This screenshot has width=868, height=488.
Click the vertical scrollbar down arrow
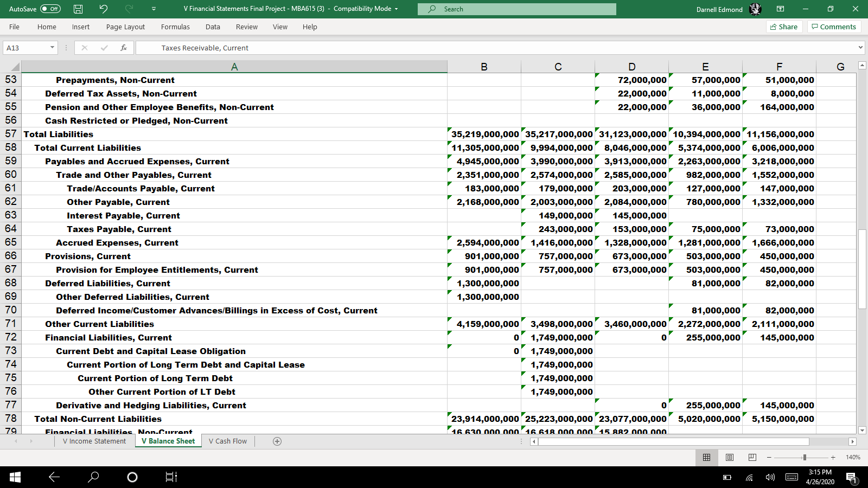click(x=862, y=430)
